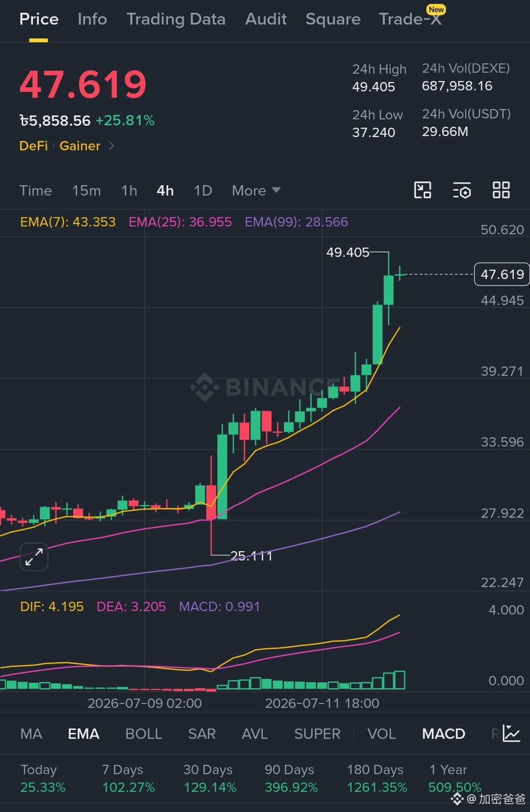The image size is (530, 812).
Task: Tap the MACD 0.991 legend value
Action: point(219,607)
